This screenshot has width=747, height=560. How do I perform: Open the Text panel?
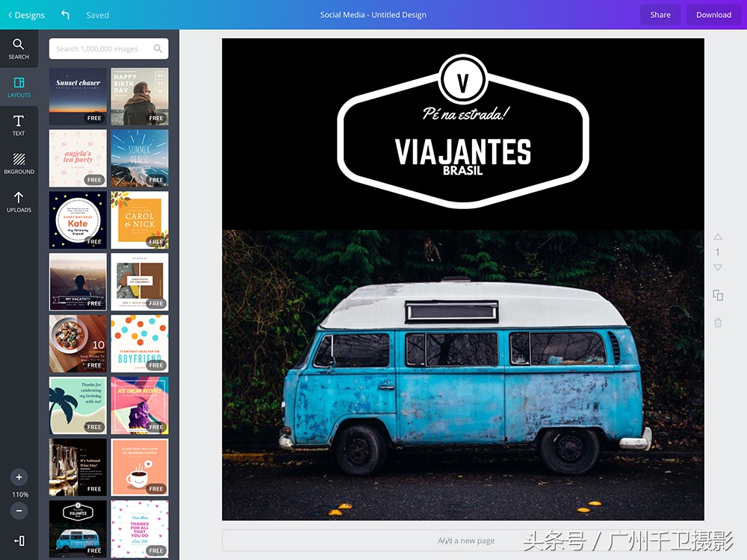tap(19, 125)
